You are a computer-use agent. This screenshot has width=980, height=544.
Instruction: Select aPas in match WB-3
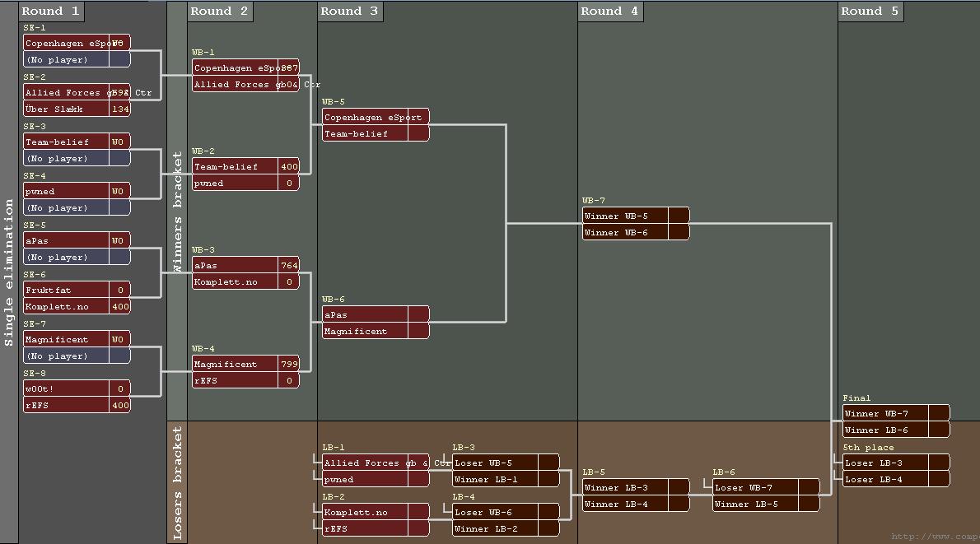[245, 265]
